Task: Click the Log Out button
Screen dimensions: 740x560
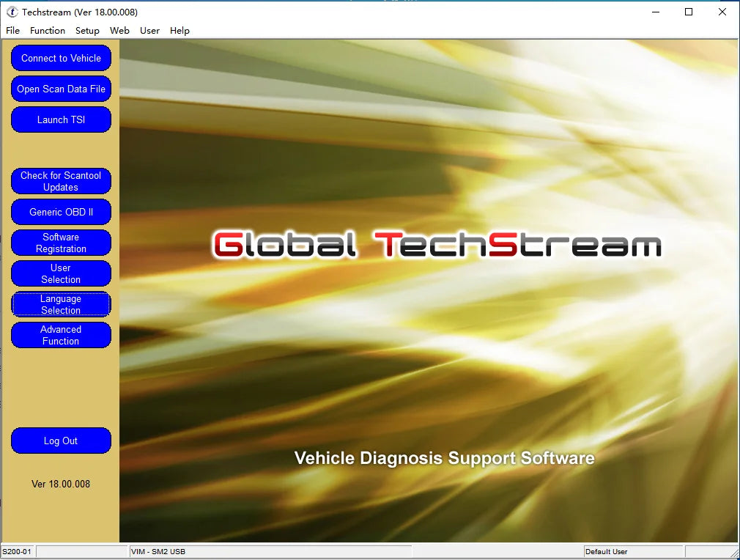Action: pos(61,441)
